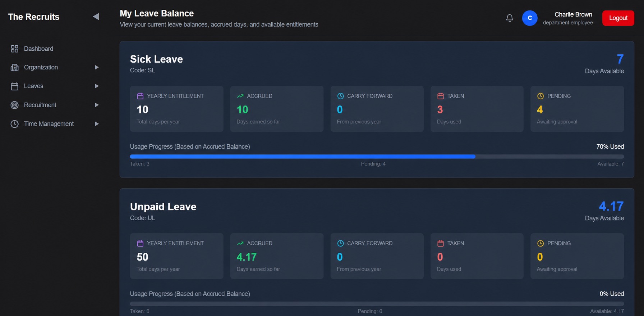Click Sick Leave Accrued trend icon
This screenshot has width=644, height=316.
click(x=240, y=96)
